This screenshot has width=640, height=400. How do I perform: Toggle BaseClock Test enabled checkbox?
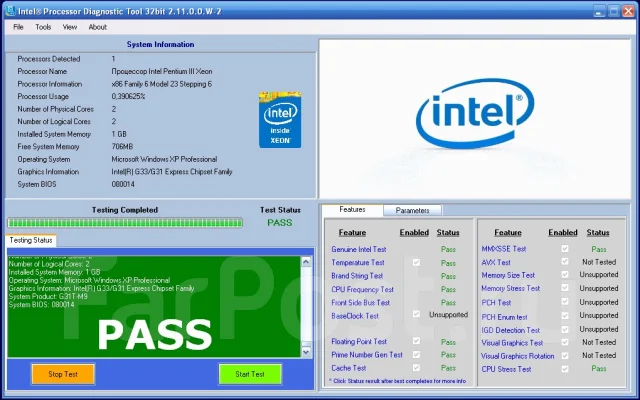coord(416,314)
